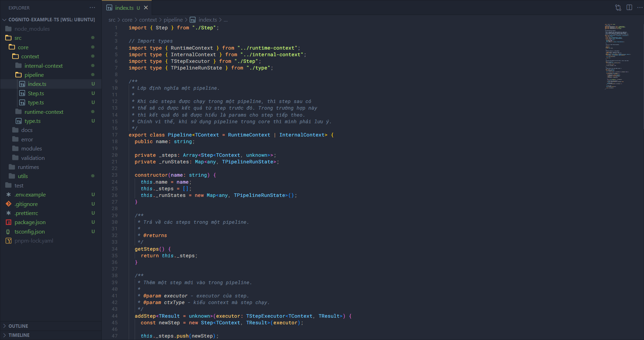
Task: Expand the node_modules folder
Action: pyautogui.click(x=32, y=29)
